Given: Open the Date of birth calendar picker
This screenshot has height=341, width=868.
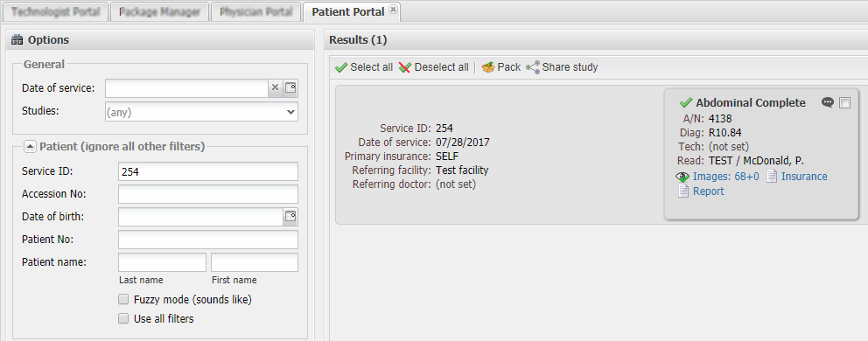Looking at the screenshot, I should tap(290, 217).
